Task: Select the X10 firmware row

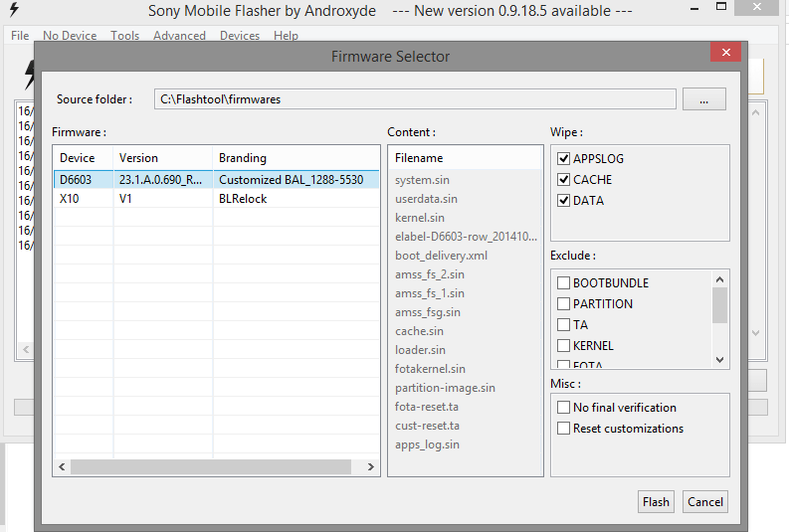Action: point(216,199)
